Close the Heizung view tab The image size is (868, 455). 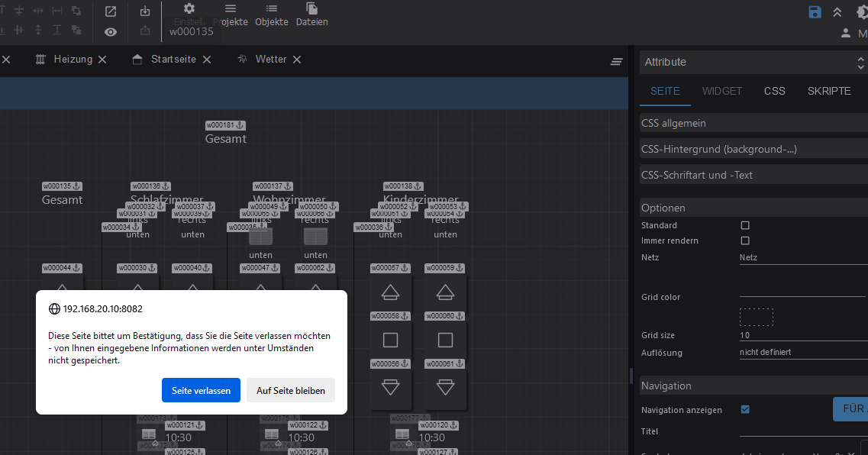[102, 60]
